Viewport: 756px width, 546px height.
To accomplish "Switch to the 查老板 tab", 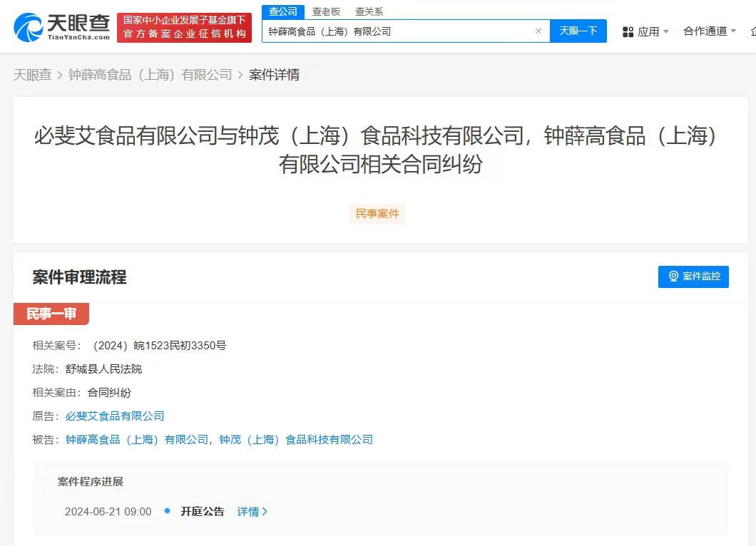I will click(326, 11).
